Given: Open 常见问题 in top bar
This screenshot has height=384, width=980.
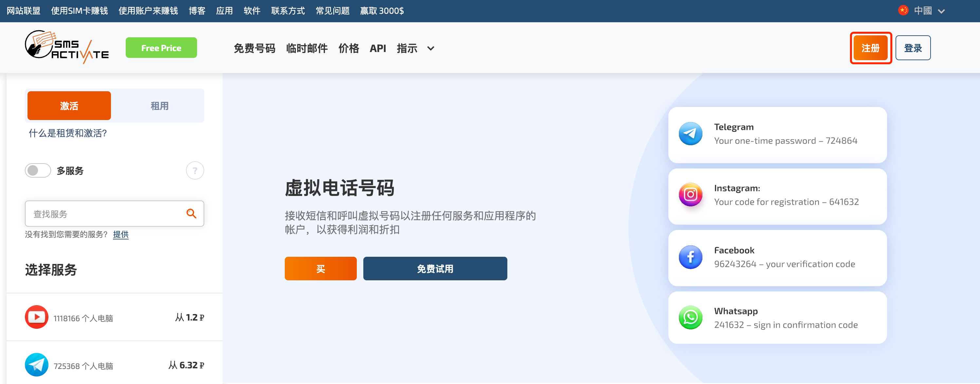Looking at the screenshot, I should pyautogui.click(x=333, y=11).
